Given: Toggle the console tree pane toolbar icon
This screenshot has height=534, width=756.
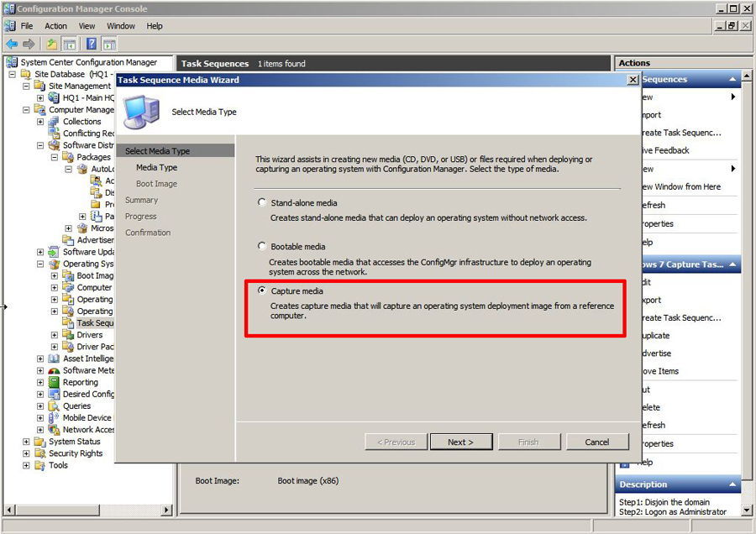Looking at the screenshot, I should [x=70, y=44].
